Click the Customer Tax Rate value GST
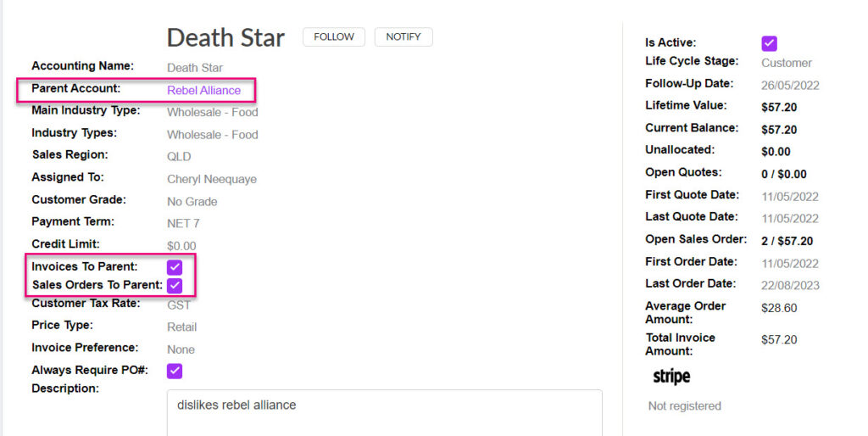868x436 pixels. tap(179, 305)
